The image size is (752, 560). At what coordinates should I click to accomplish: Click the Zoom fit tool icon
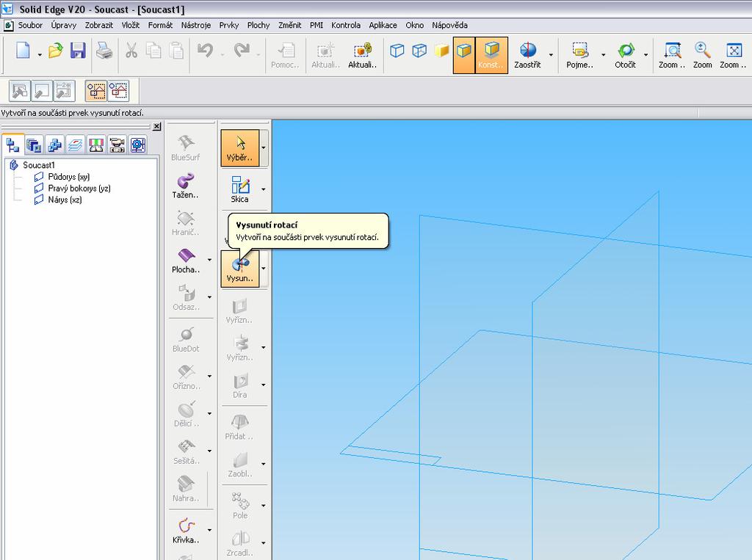tap(734, 55)
